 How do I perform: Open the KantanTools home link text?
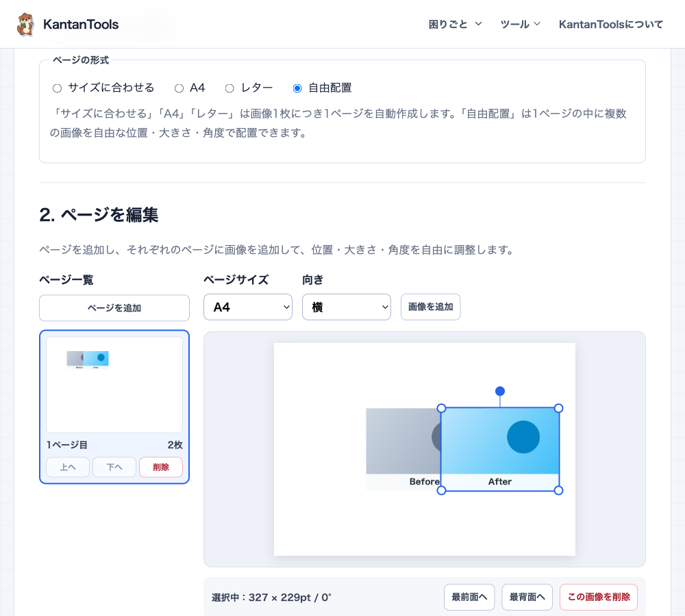coord(81,25)
